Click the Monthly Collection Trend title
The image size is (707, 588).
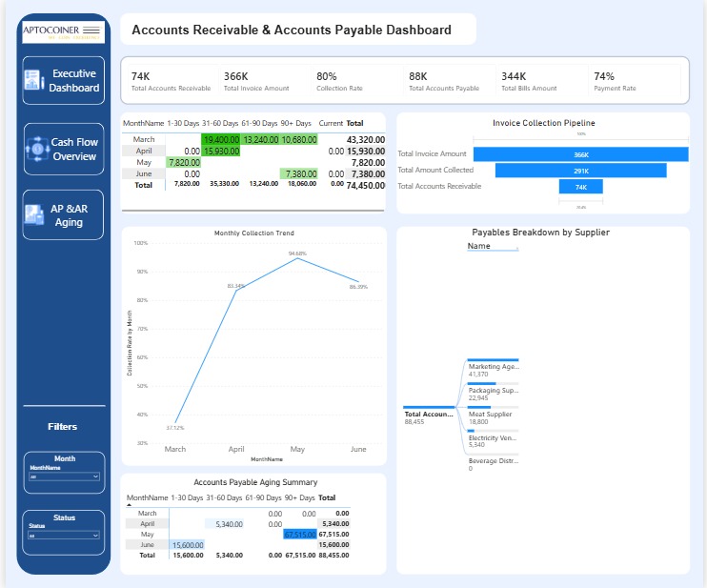coord(253,233)
